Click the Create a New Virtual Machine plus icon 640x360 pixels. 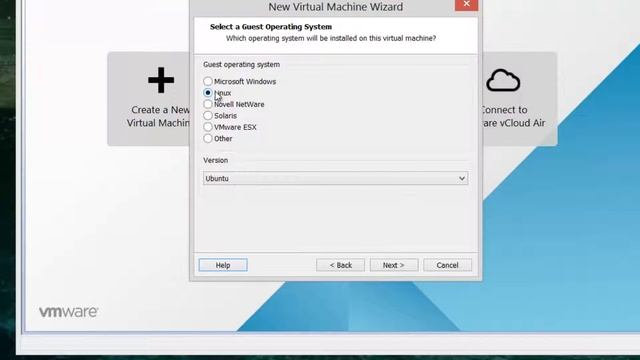[x=161, y=80]
